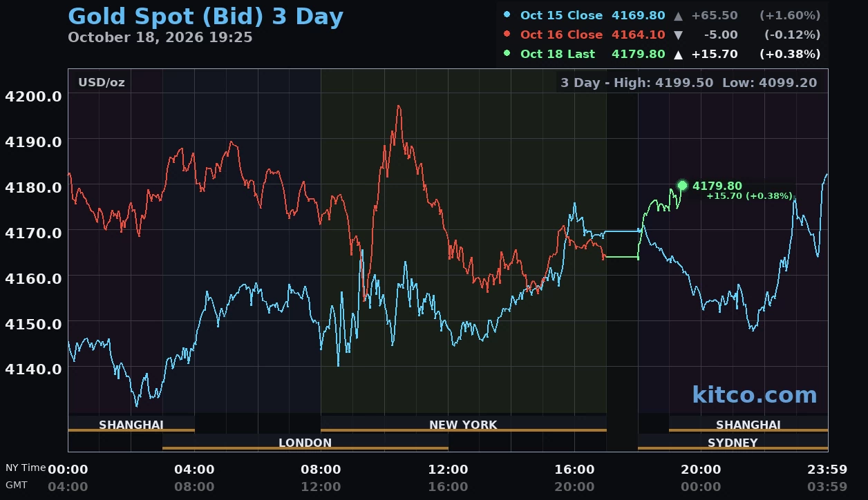Screen dimensions: 868x500
Task: Click the '3 Day - High: 4199.50' text
Action: pos(636,83)
